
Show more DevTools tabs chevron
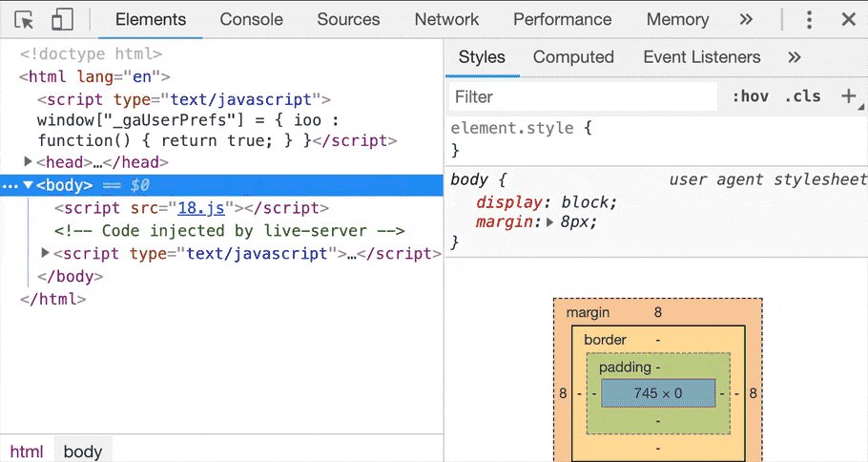746,20
